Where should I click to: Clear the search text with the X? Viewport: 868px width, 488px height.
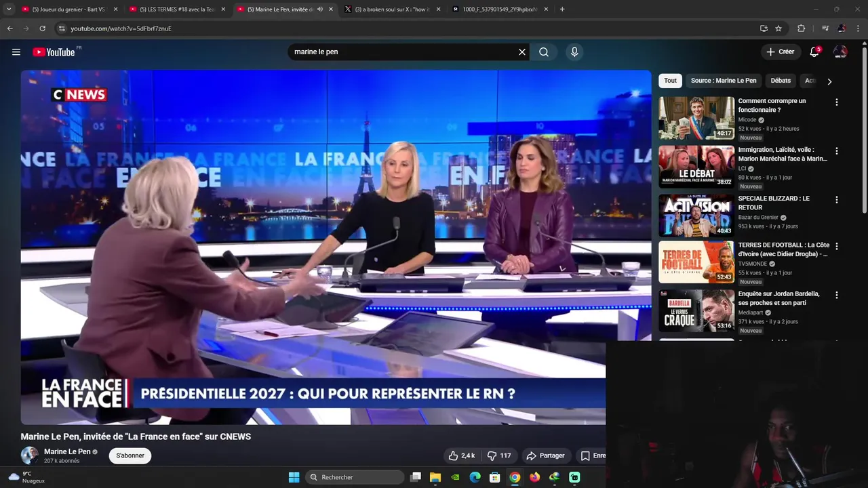(x=522, y=52)
